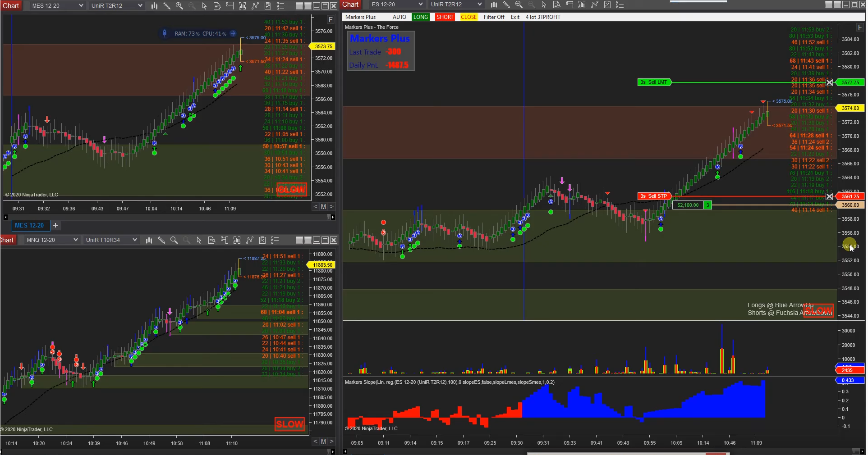868x455 pixels.
Task: Open Strategies icon in ES chart toolbar
Action: 607,5
